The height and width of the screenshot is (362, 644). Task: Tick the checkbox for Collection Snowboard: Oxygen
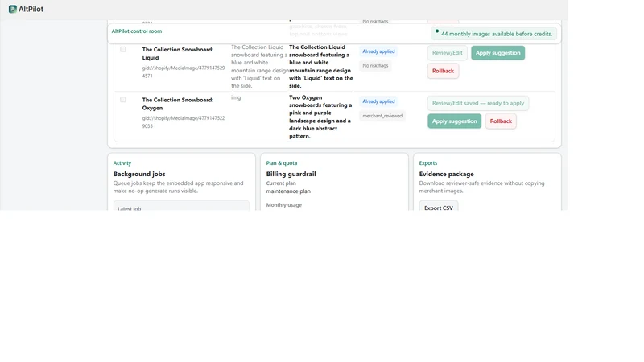(x=123, y=99)
